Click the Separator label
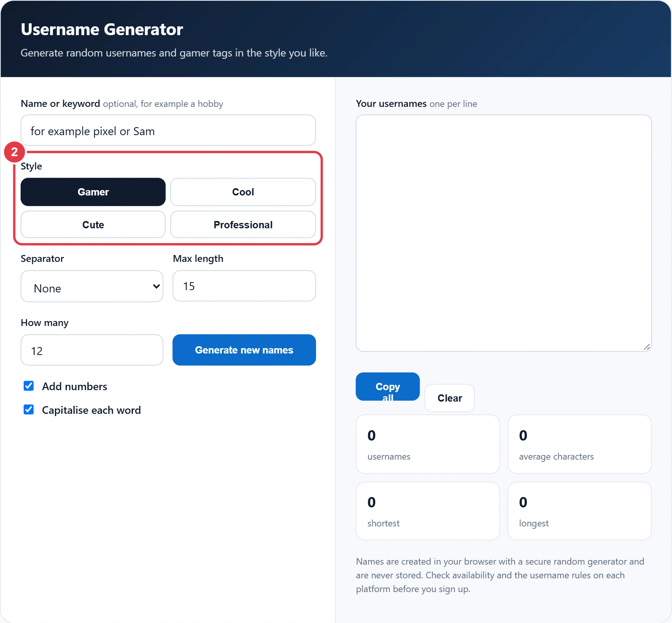Image resolution: width=672 pixels, height=623 pixels. [42, 258]
